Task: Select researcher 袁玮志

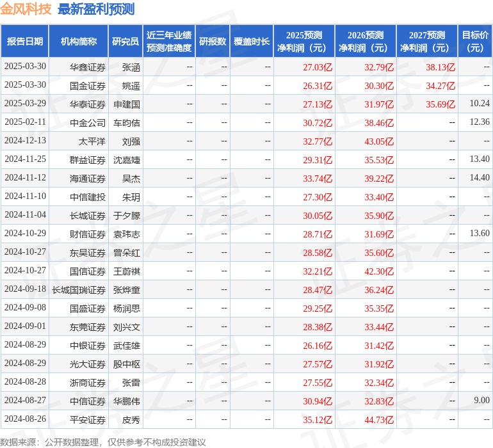Action: (x=126, y=234)
